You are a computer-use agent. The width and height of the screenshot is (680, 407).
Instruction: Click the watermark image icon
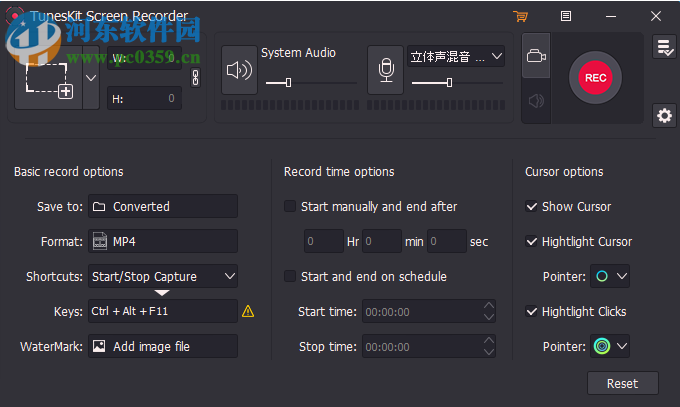click(x=99, y=346)
